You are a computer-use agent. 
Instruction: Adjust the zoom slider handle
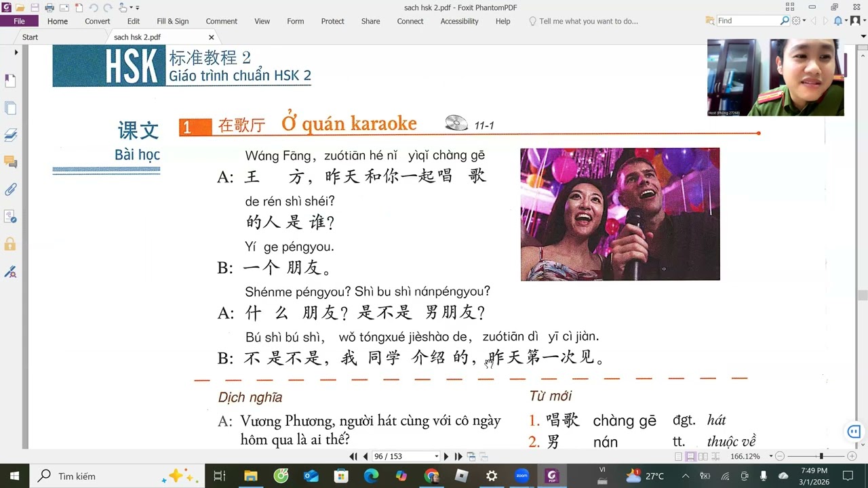pos(821,456)
